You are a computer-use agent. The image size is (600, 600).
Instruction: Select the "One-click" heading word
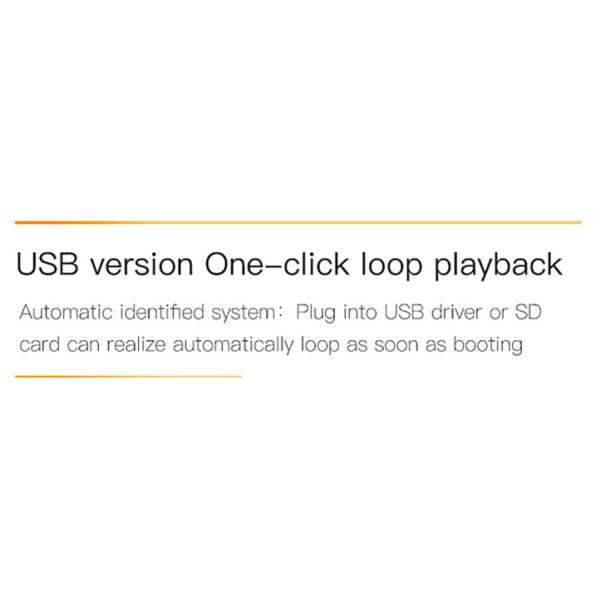click(277, 264)
